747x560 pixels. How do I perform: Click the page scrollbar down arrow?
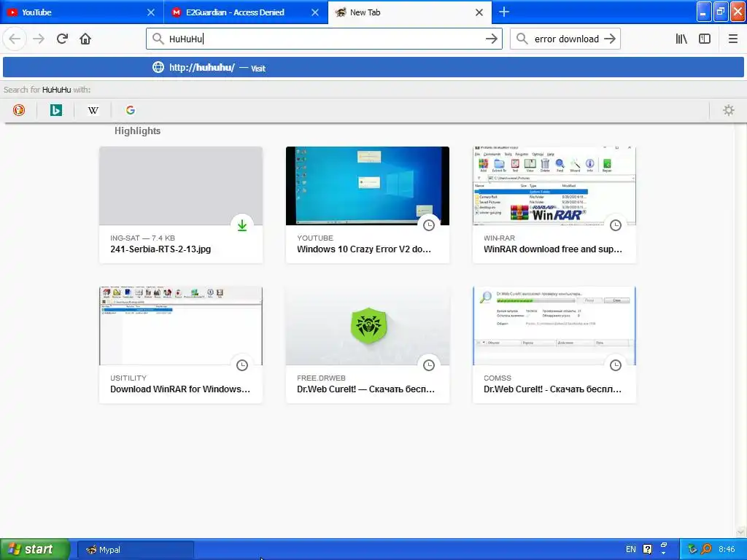tap(740, 532)
